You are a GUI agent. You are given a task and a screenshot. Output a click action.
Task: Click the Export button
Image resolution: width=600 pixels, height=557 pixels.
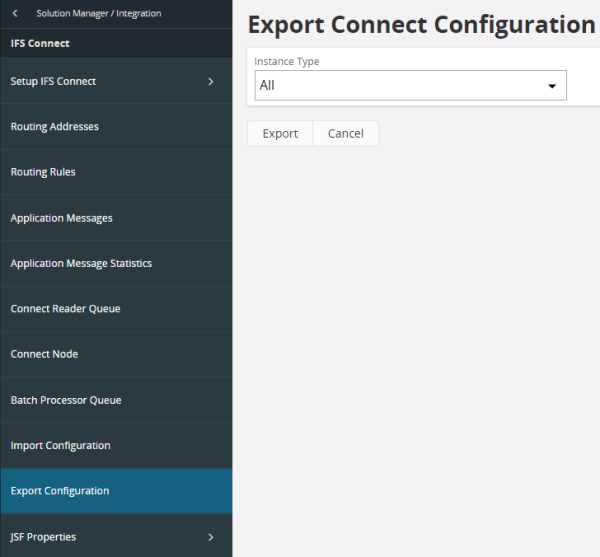(280, 134)
